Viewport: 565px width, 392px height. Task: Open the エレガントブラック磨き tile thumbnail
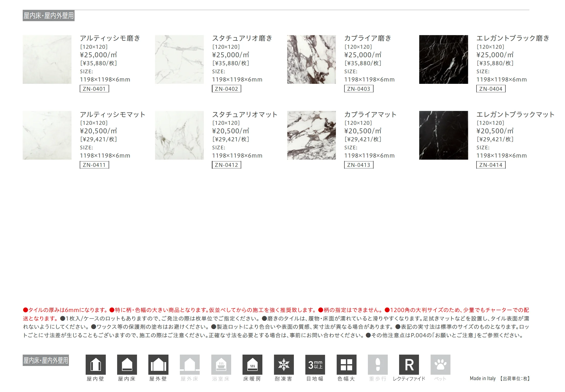(x=443, y=59)
